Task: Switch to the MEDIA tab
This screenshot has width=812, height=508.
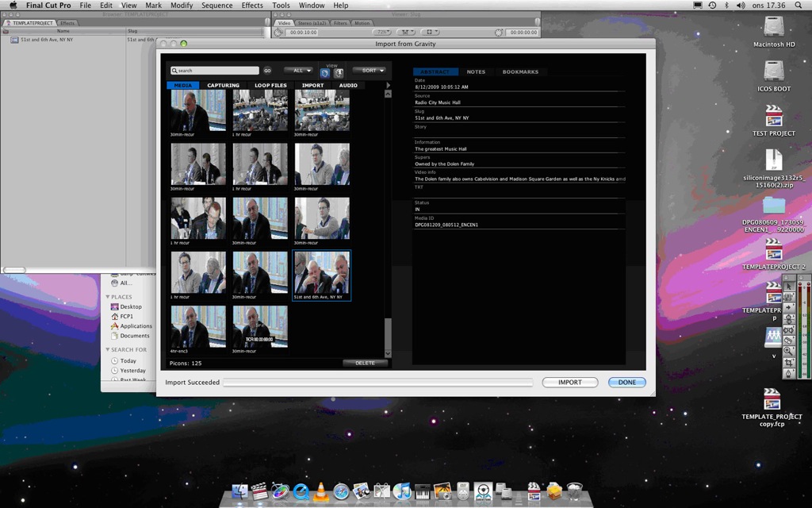Action: tap(183, 86)
